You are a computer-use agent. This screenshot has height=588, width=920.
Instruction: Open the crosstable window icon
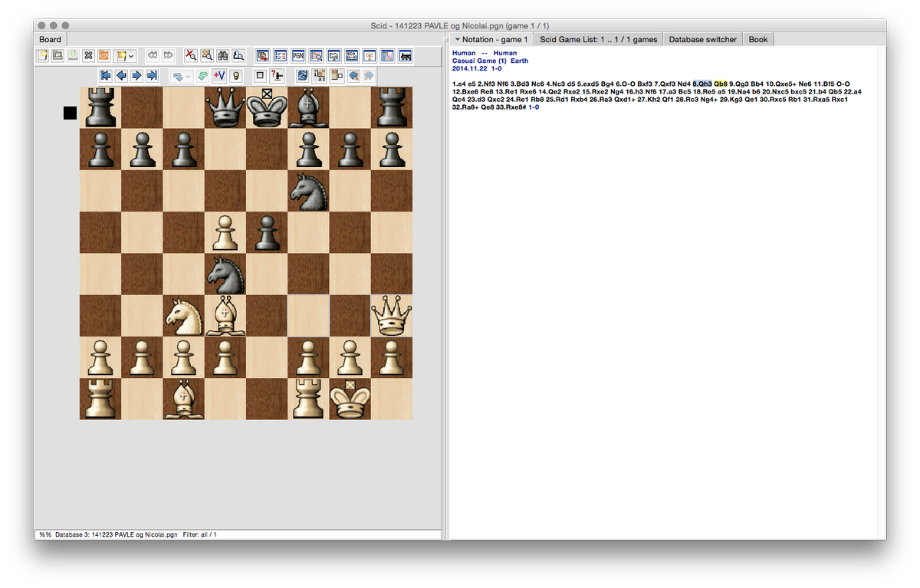(x=387, y=55)
